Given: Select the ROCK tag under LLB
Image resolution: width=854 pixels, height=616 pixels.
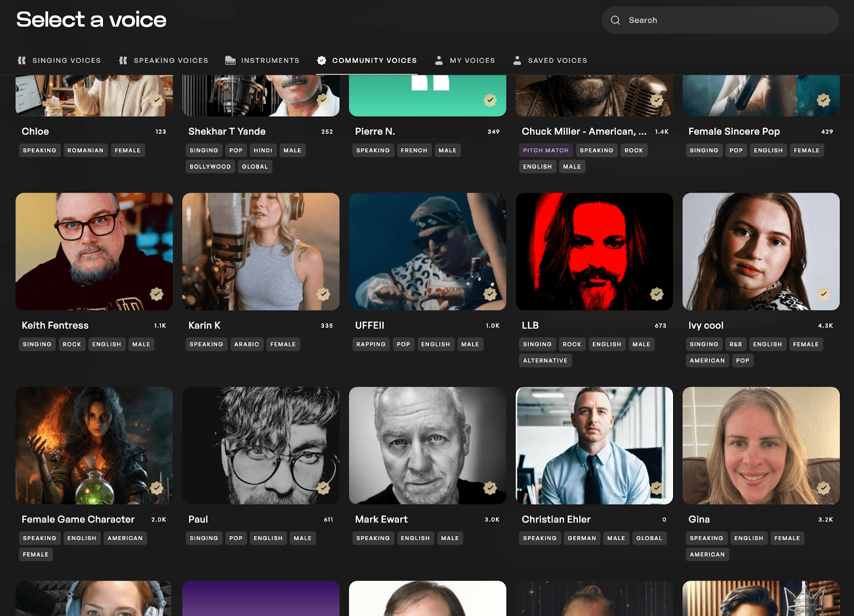Looking at the screenshot, I should point(572,344).
